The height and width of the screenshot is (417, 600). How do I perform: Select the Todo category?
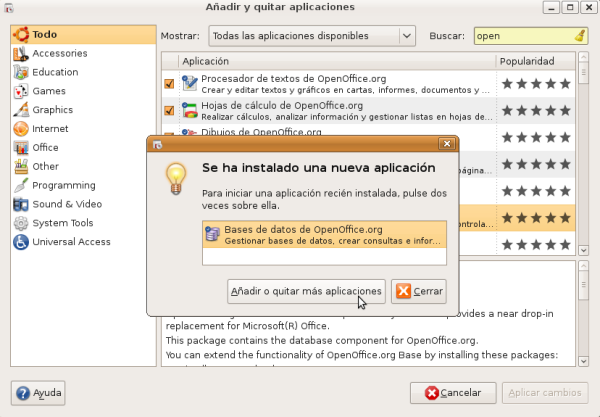(x=45, y=34)
